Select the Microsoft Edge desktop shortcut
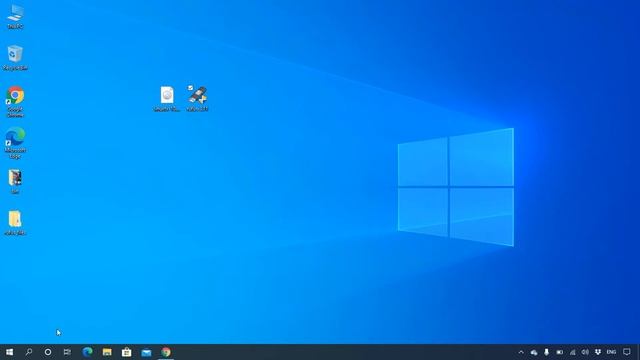 pyautogui.click(x=15, y=142)
